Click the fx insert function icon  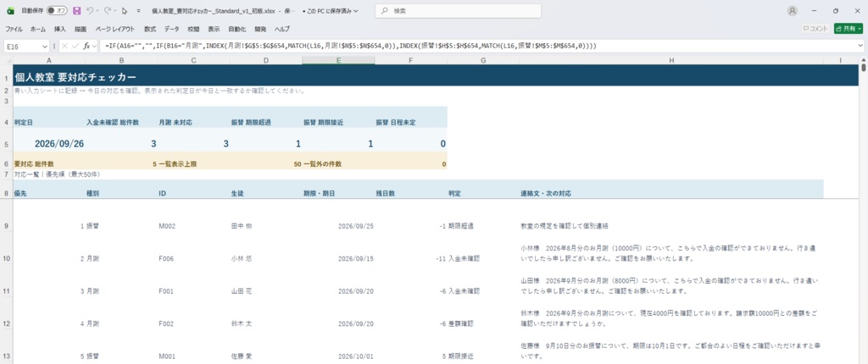87,47
